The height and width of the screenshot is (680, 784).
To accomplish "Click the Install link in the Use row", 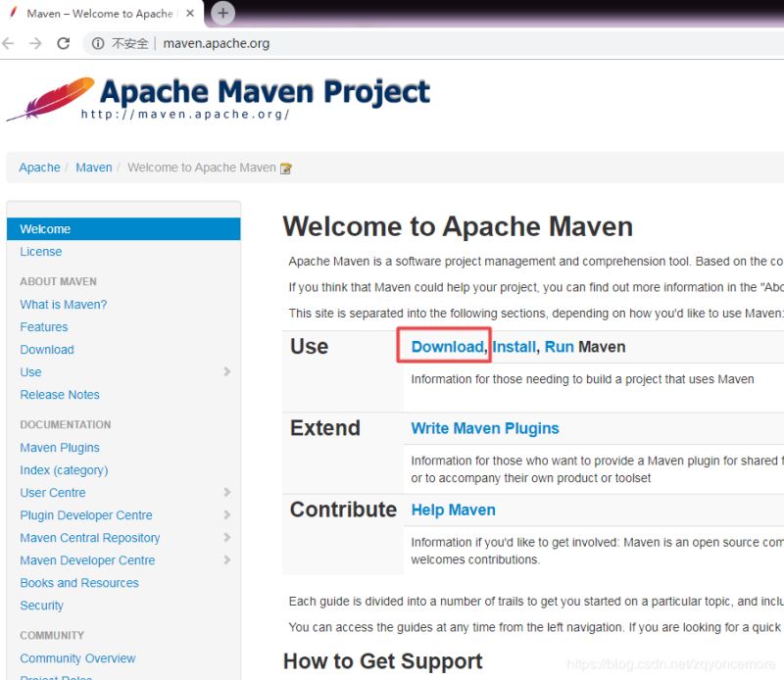I will (514, 347).
